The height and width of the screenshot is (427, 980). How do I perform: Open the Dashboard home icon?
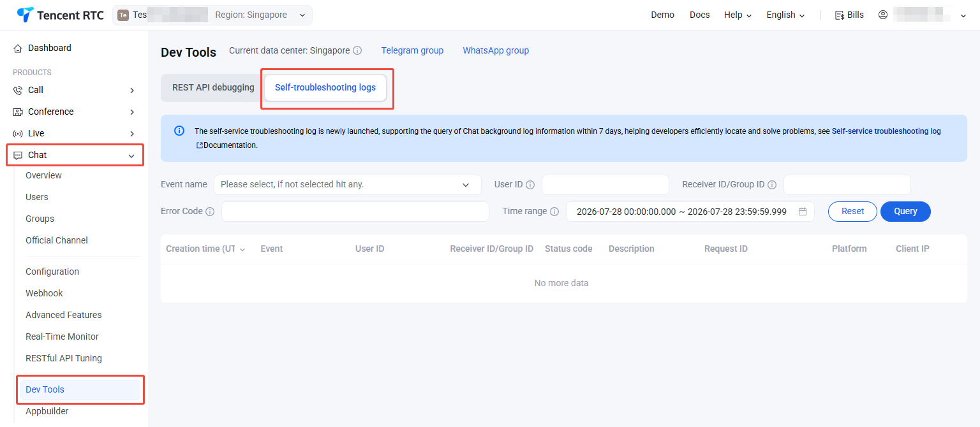click(18, 48)
